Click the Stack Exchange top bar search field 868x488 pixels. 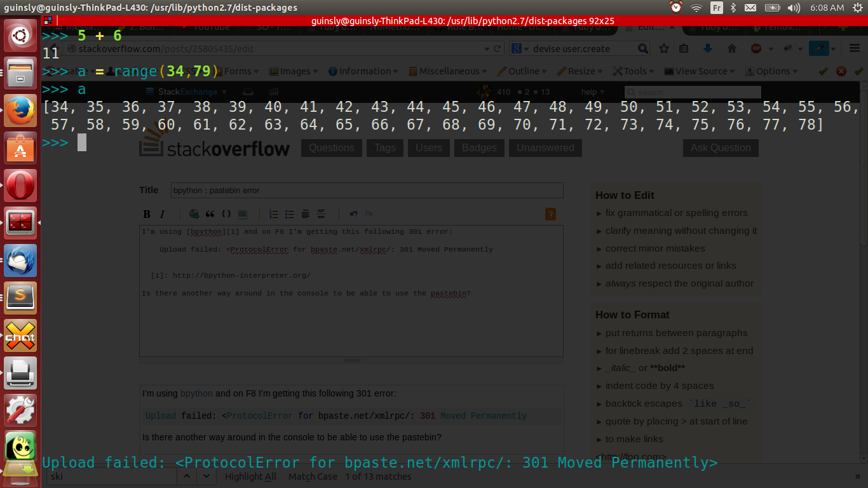(693, 92)
